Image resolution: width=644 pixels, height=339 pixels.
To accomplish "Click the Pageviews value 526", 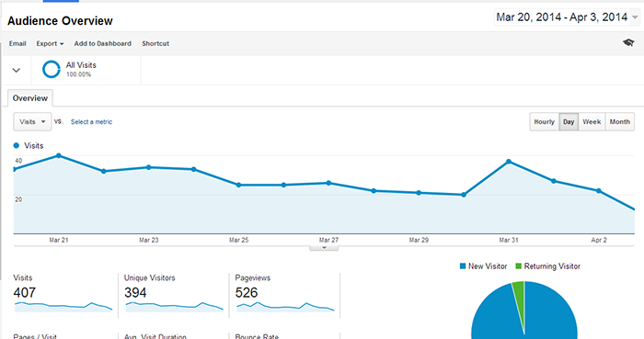I will (x=247, y=293).
